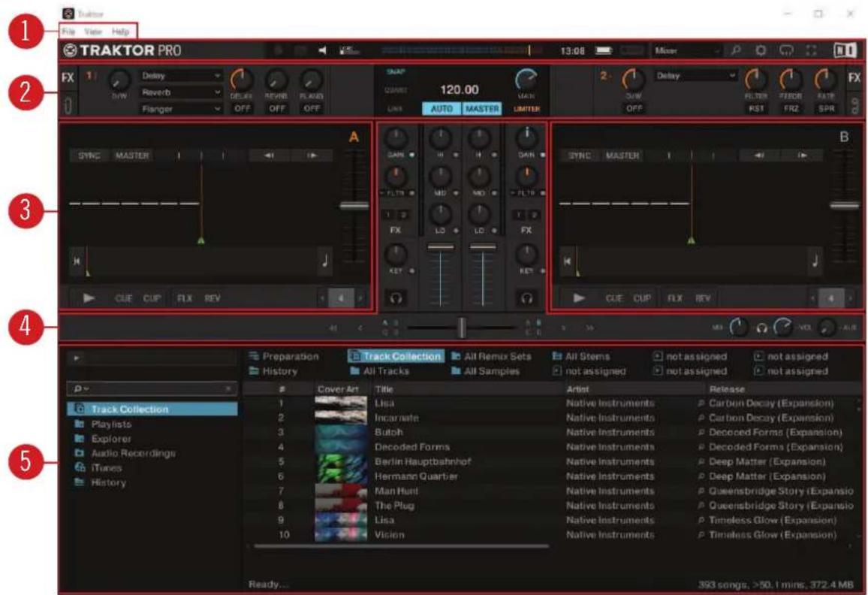Viewport: 868px width, 595px height.
Task: Open the first FX 1 effect dropdown (Delay)
Action: [181, 75]
